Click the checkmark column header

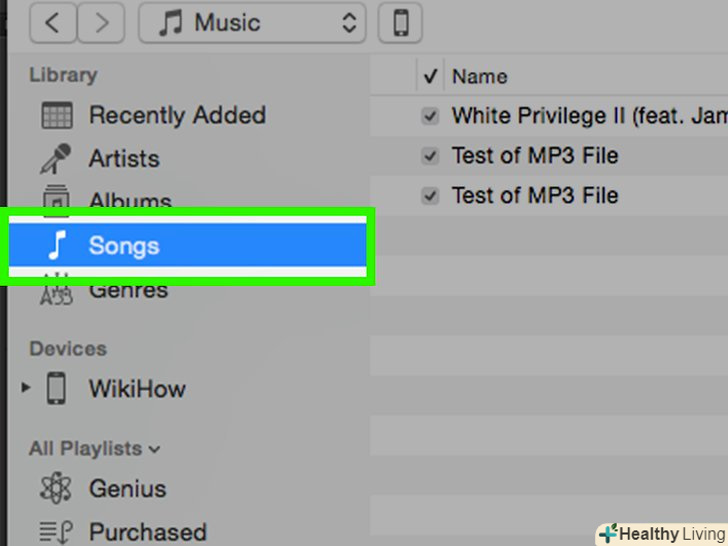(x=431, y=76)
